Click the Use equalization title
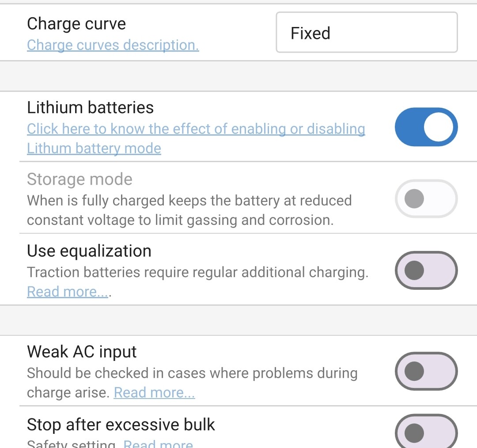The height and width of the screenshot is (448, 477). click(89, 251)
